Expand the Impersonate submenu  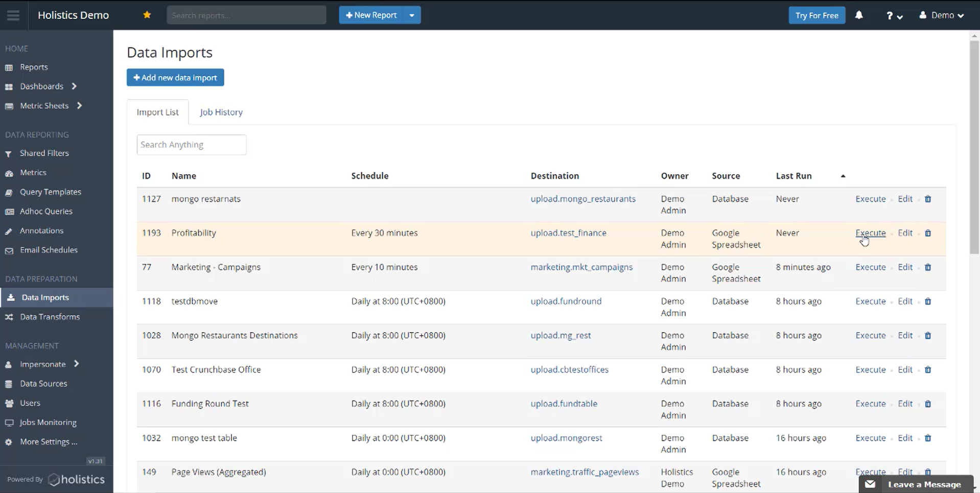pos(76,364)
